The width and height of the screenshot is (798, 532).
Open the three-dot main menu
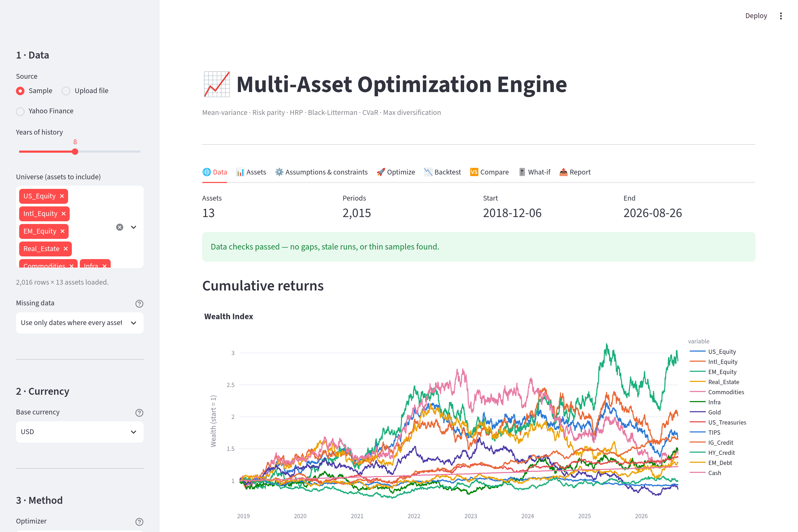pos(781,16)
